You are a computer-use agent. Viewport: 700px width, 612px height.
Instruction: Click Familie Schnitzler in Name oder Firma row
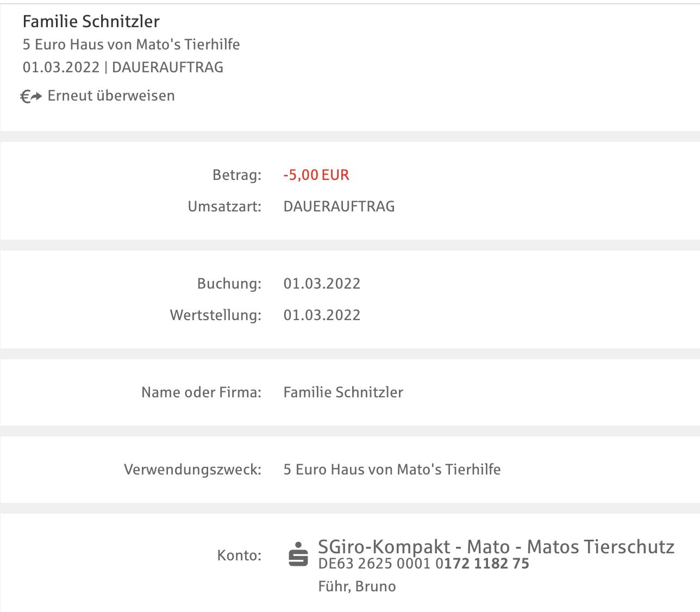pos(343,392)
